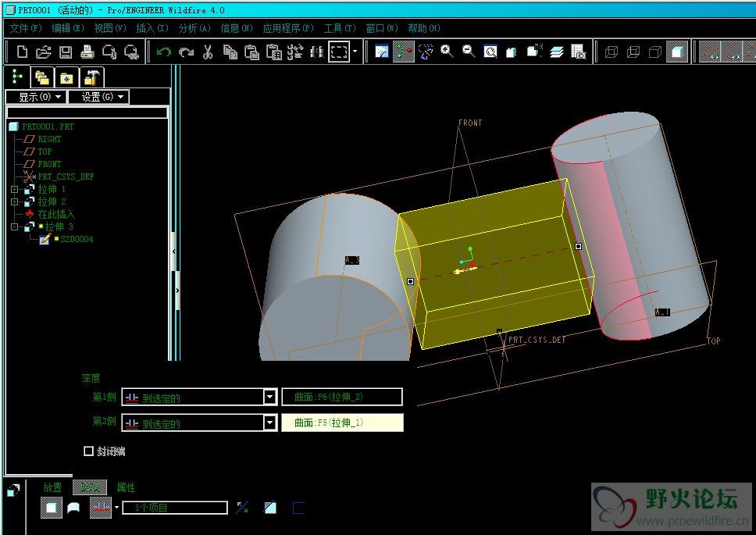Open the 工具(T) menu

click(x=340, y=28)
